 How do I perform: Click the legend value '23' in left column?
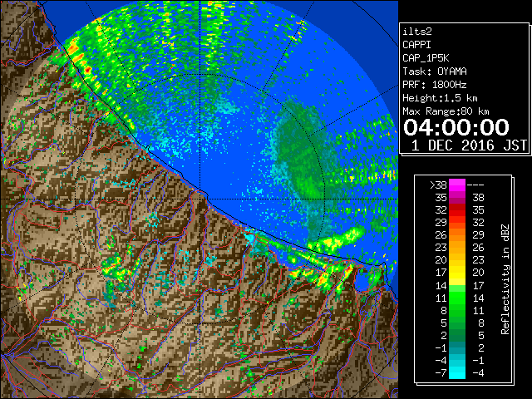(x=441, y=248)
